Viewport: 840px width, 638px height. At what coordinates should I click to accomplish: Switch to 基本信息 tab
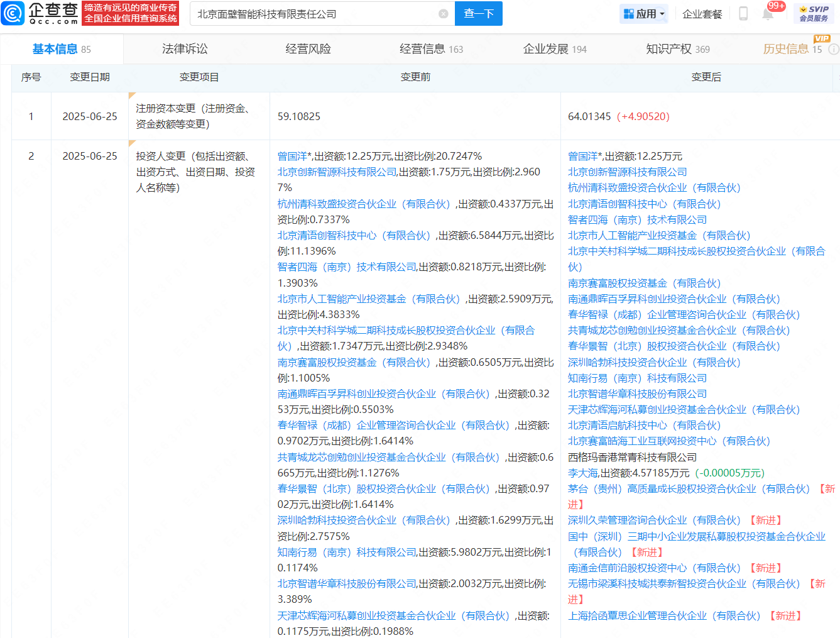[x=62, y=49]
